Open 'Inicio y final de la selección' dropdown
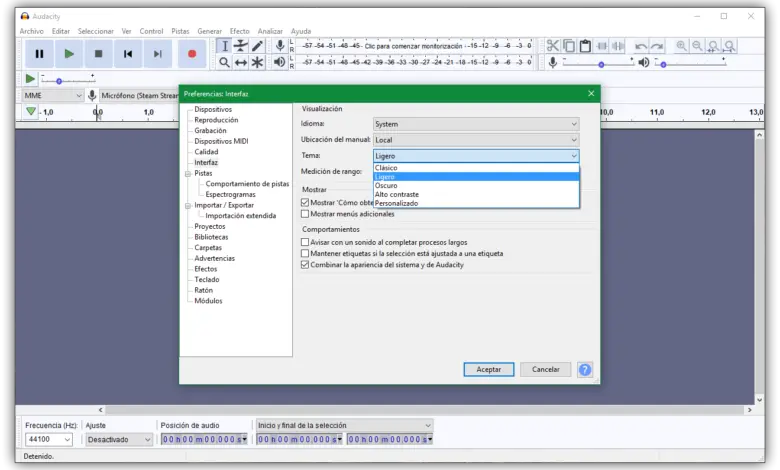Image resolution: width=780 pixels, height=470 pixels. (x=344, y=425)
